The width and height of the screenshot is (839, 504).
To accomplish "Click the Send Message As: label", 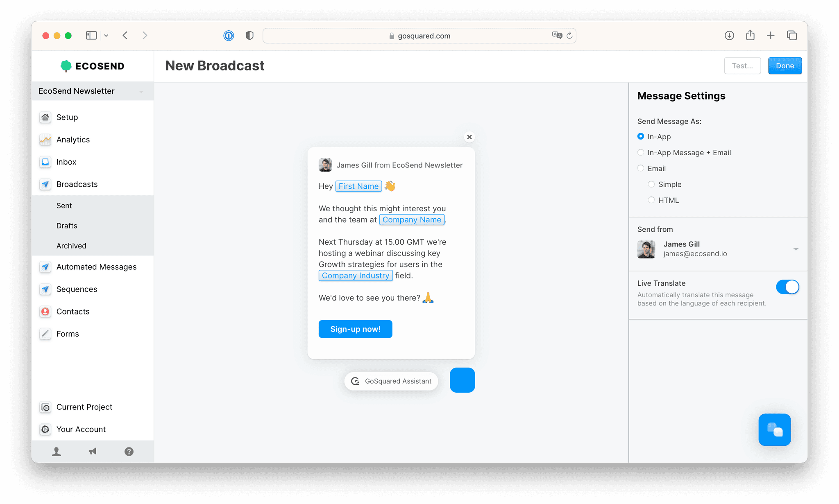I will (669, 121).
